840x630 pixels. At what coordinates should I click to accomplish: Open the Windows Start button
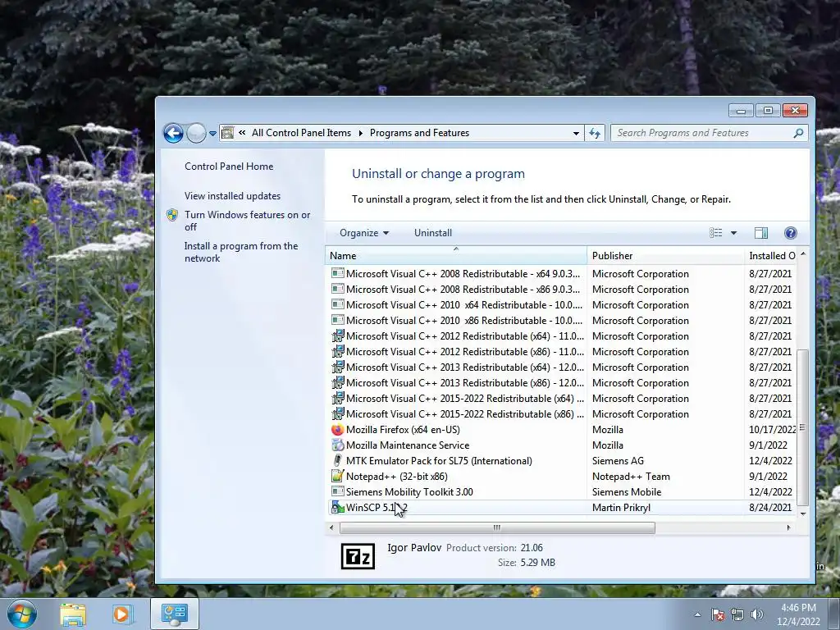(21, 614)
